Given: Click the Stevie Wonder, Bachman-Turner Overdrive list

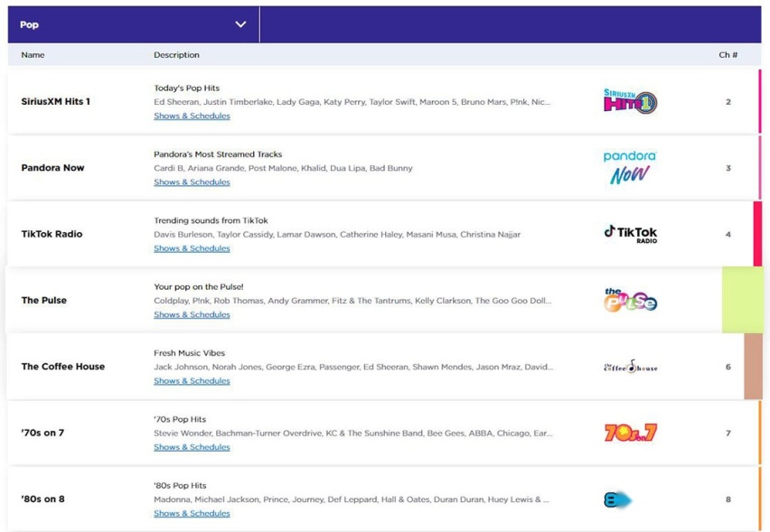Looking at the screenshot, I should tap(353, 434).
